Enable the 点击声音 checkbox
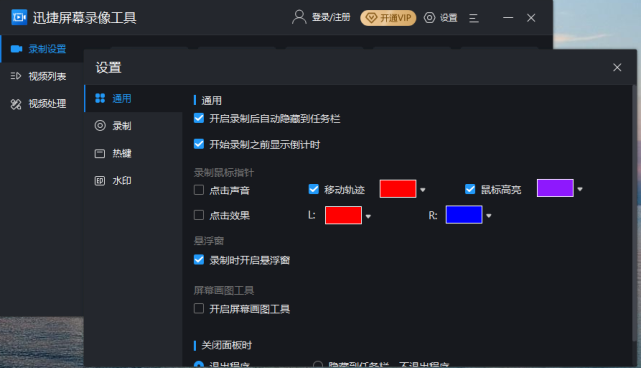The width and height of the screenshot is (641, 368). point(199,190)
